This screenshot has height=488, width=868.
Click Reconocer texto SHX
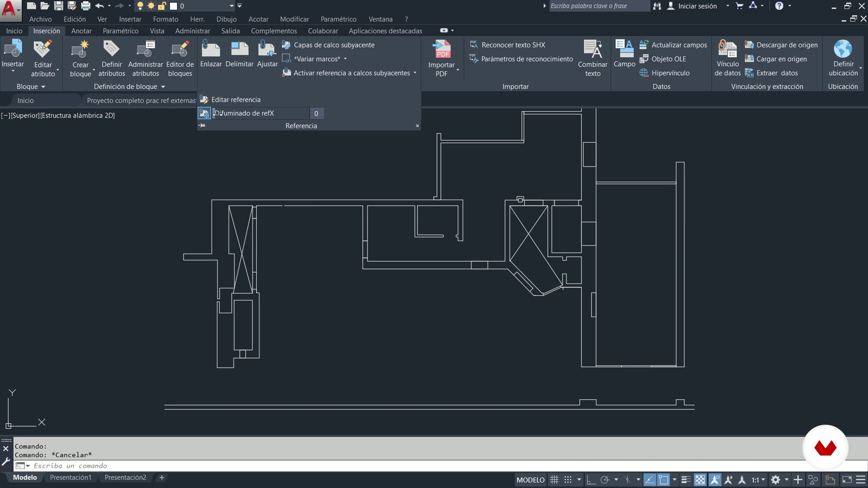tap(507, 45)
